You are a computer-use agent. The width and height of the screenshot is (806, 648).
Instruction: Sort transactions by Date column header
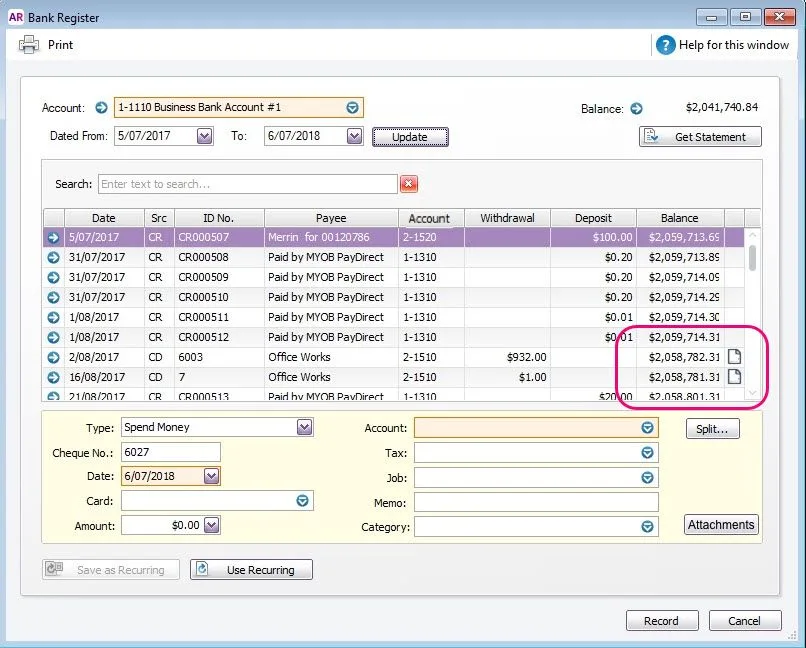[x=104, y=218]
